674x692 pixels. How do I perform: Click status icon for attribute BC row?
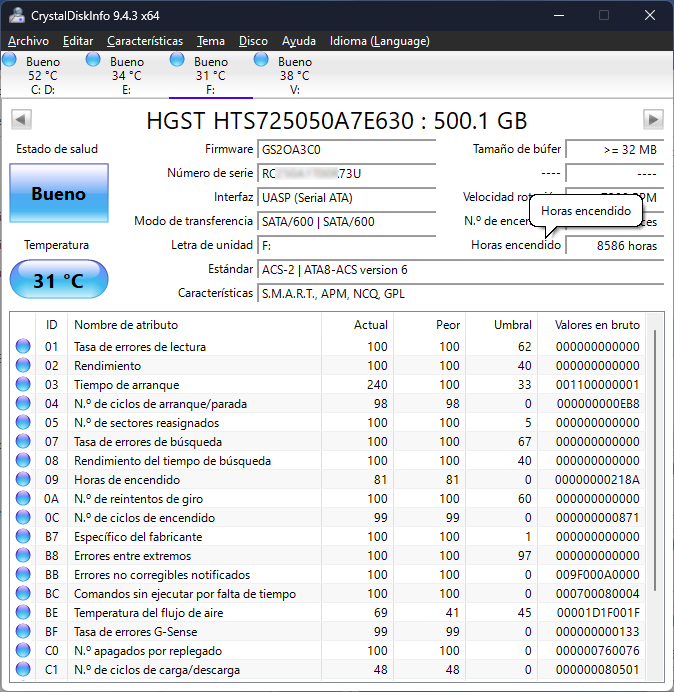(23, 593)
